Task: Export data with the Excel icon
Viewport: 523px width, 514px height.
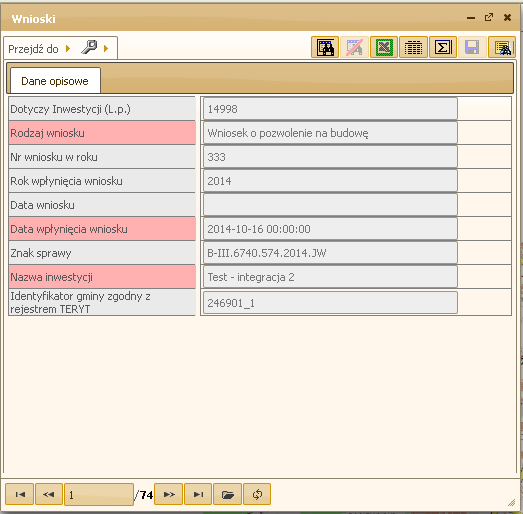Action: (x=384, y=47)
